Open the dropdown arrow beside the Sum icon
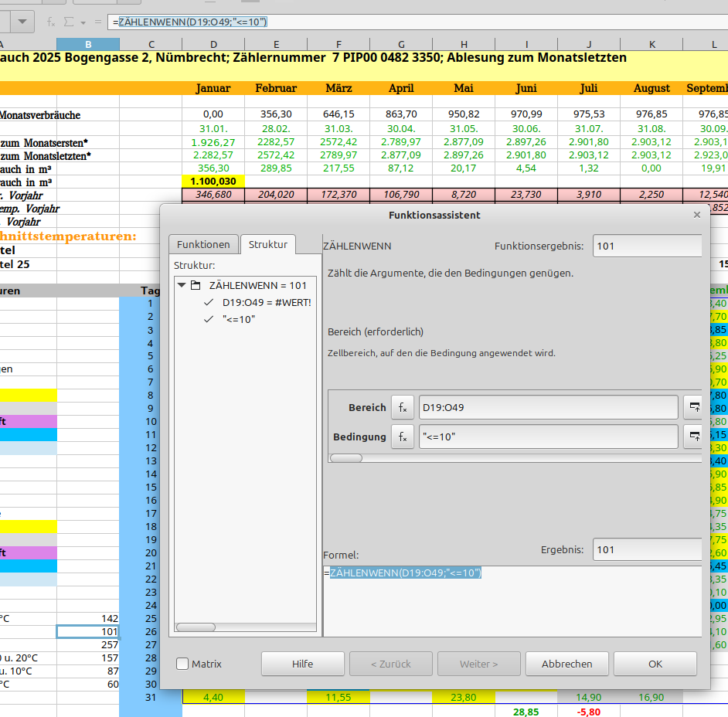The width and height of the screenshot is (728, 717). coord(83,22)
